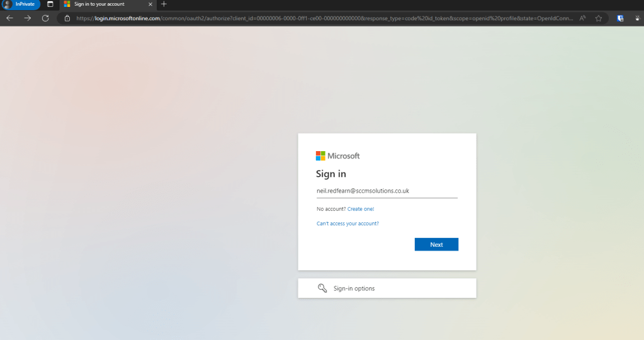View site information via the lock icon
The width and height of the screenshot is (644, 340).
(x=67, y=18)
